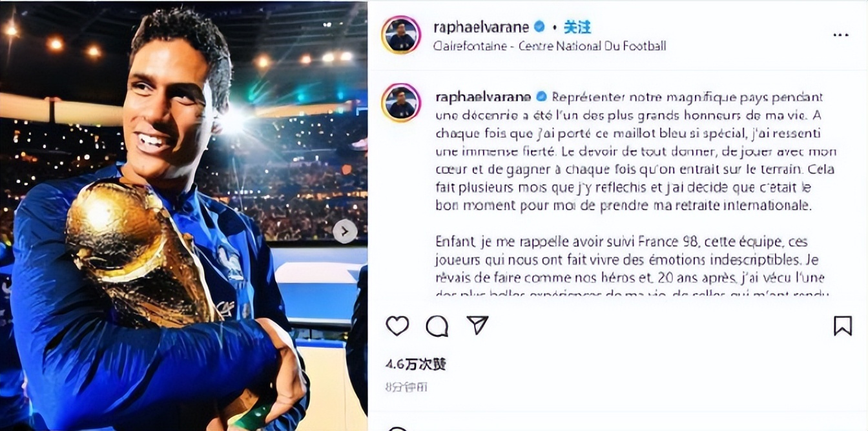Click the 8分钟前 post timestamp
Screen dimensions: 868x431
pyautogui.click(x=406, y=387)
